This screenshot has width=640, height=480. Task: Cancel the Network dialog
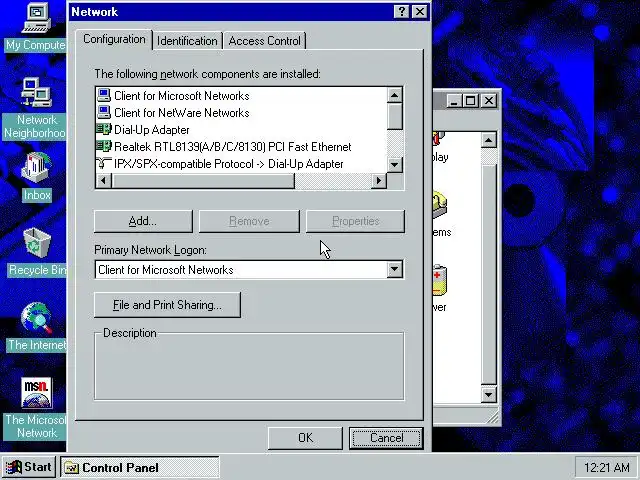386,438
